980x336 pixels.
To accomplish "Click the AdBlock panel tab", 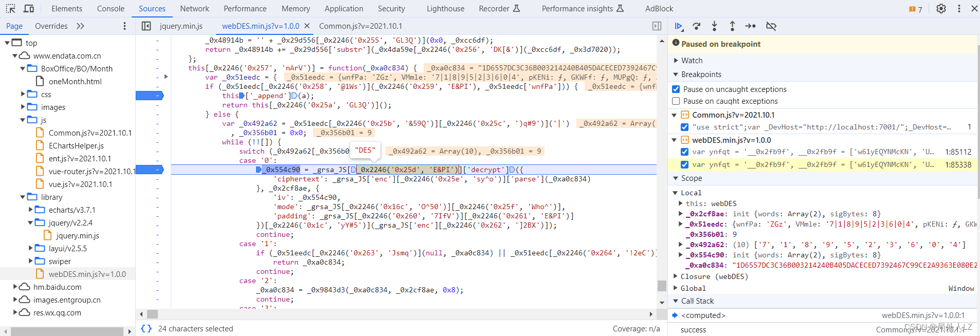I will point(659,9).
